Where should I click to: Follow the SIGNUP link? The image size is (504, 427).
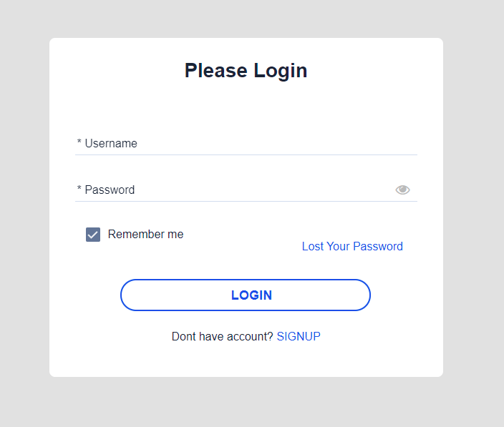click(299, 336)
